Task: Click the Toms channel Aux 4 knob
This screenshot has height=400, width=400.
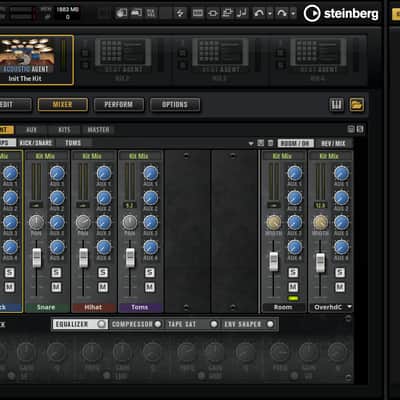Action: pyautogui.click(x=150, y=247)
